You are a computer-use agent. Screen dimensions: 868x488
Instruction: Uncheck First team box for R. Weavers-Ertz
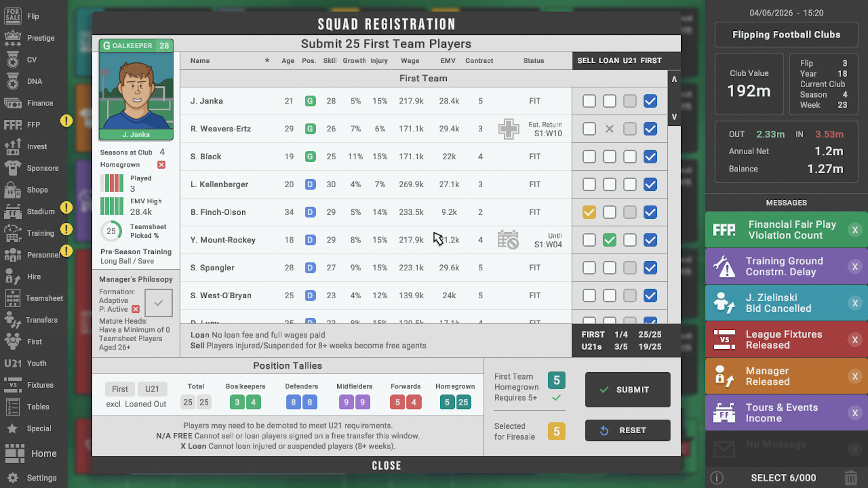click(x=650, y=129)
